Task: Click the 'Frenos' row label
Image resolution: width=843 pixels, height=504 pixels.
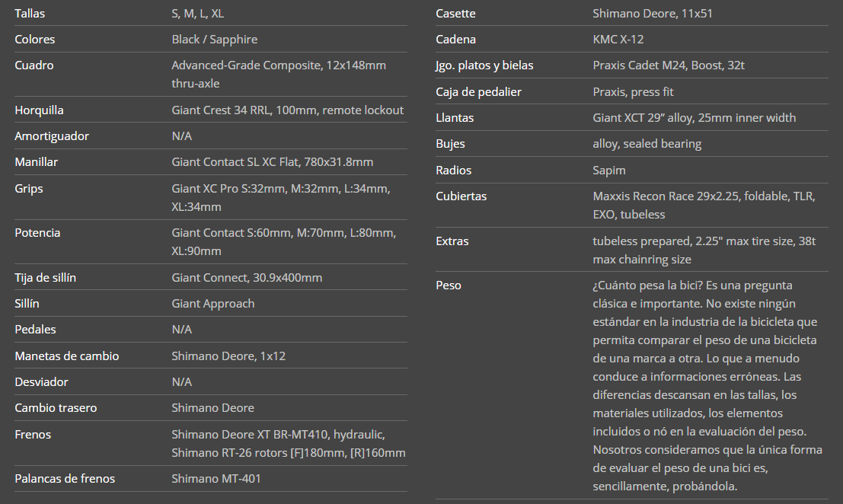Action: coord(33,435)
